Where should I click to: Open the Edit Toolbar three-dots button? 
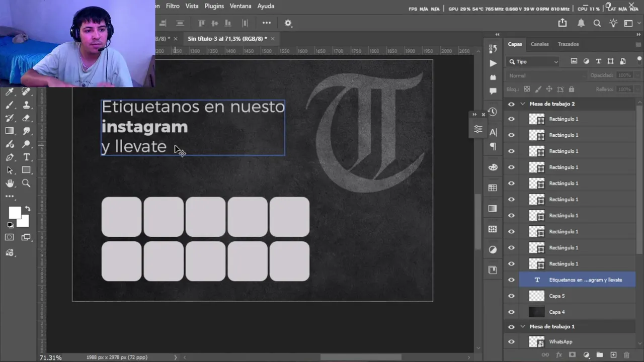[10, 197]
